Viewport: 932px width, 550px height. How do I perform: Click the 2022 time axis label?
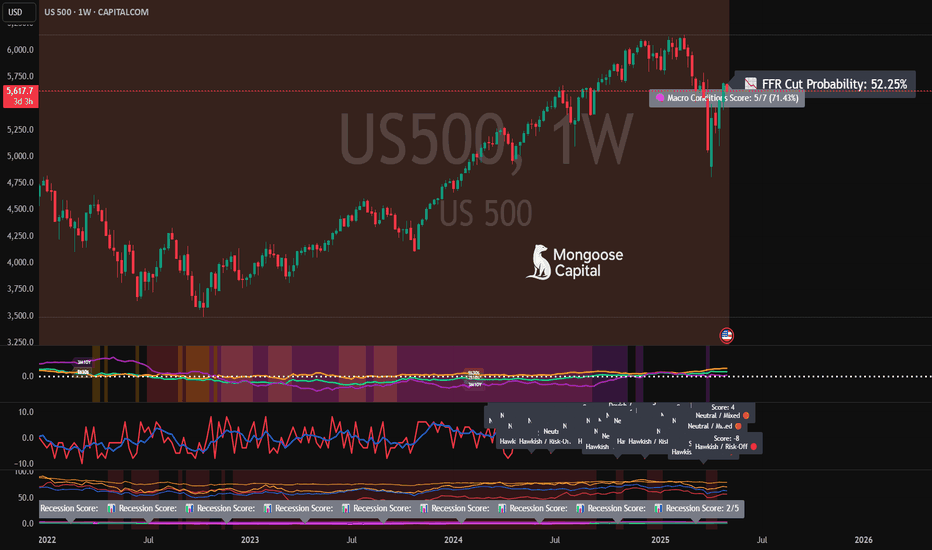47,540
